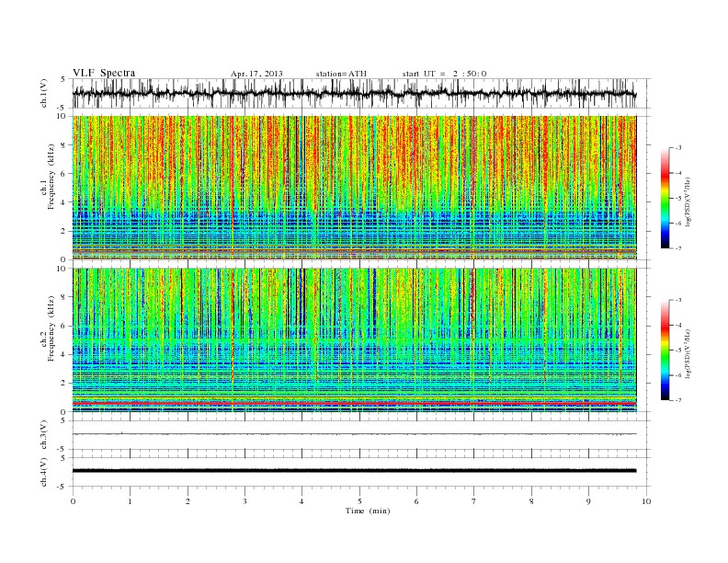This screenshot has height=563, width=728.
Task: Click the "0" tick on the time axis
Action: [73, 501]
